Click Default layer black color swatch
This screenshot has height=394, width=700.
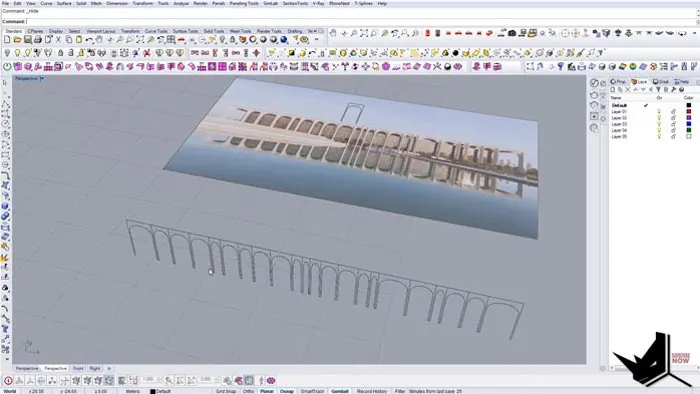(688, 105)
